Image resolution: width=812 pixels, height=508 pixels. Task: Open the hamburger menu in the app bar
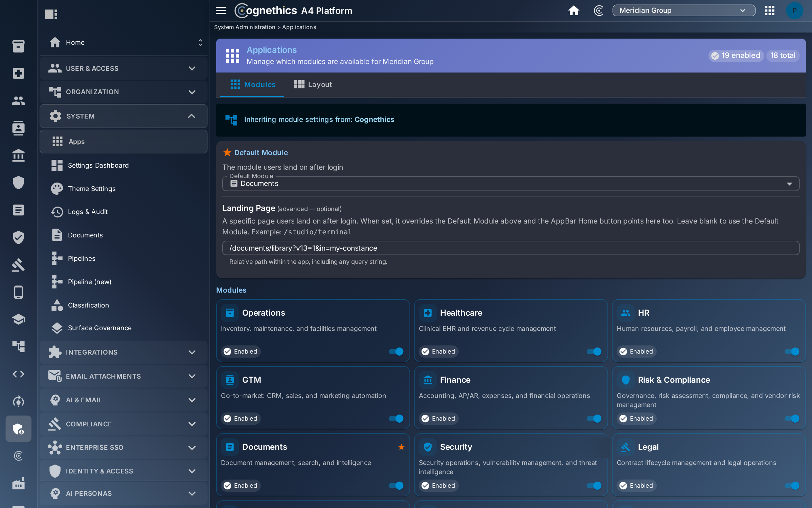tap(221, 10)
